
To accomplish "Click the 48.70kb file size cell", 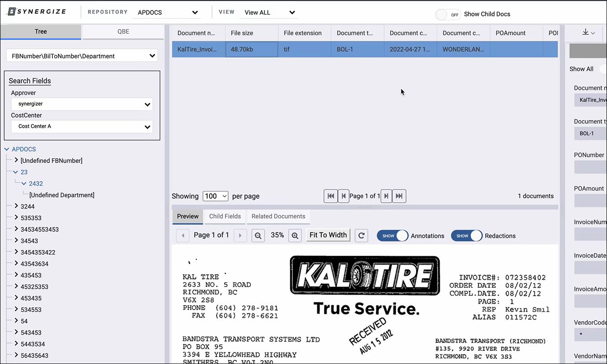I will click(x=251, y=49).
